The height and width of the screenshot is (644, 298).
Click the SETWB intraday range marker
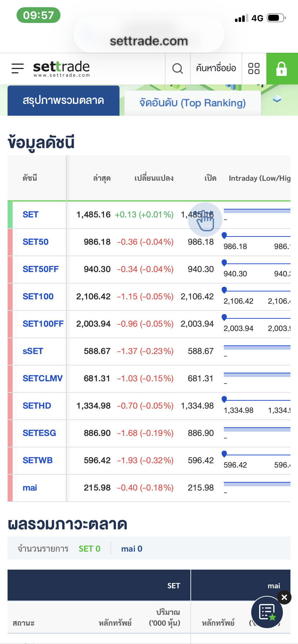224,454
